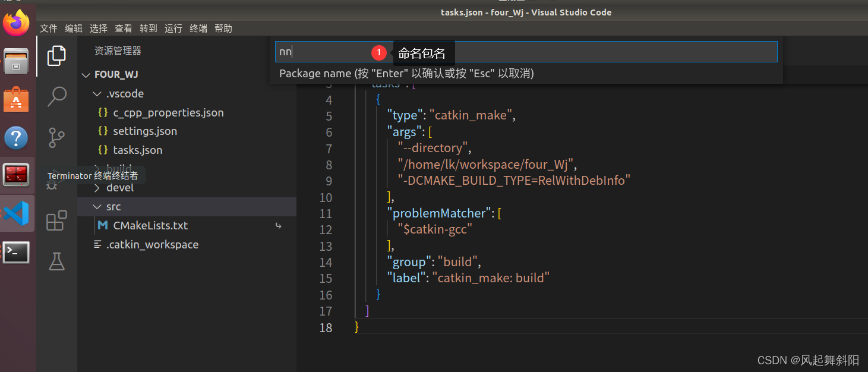
Task: Click the 资源管理器 panel title
Action: pyautogui.click(x=118, y=51)
